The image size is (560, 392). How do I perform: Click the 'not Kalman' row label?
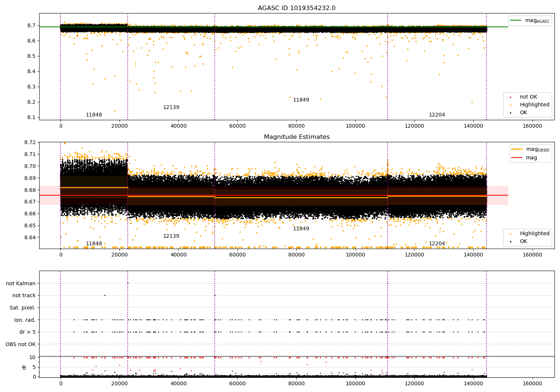pos(21,284)
